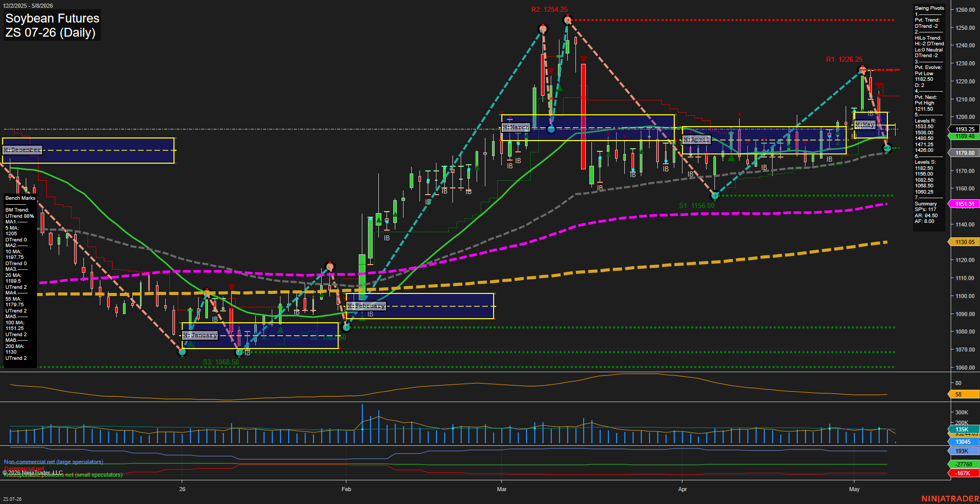Select the M:March range label

click(516, 127)
